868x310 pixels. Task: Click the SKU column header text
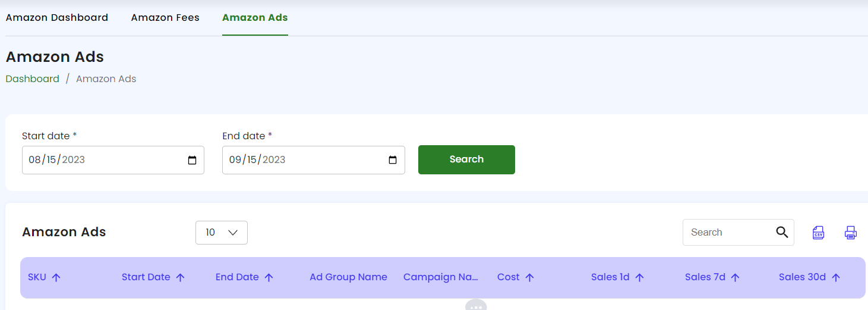[37, 277]
